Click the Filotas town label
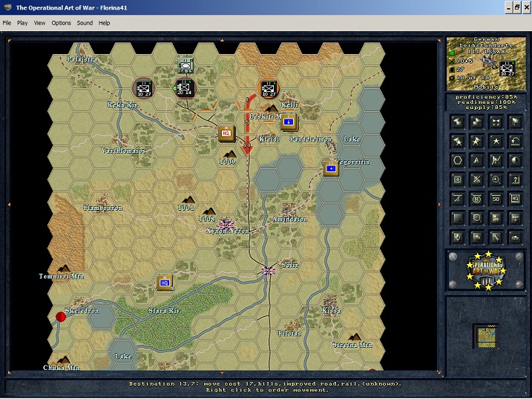This screenshot has height=399, width=532. click(x=289, y=333)
